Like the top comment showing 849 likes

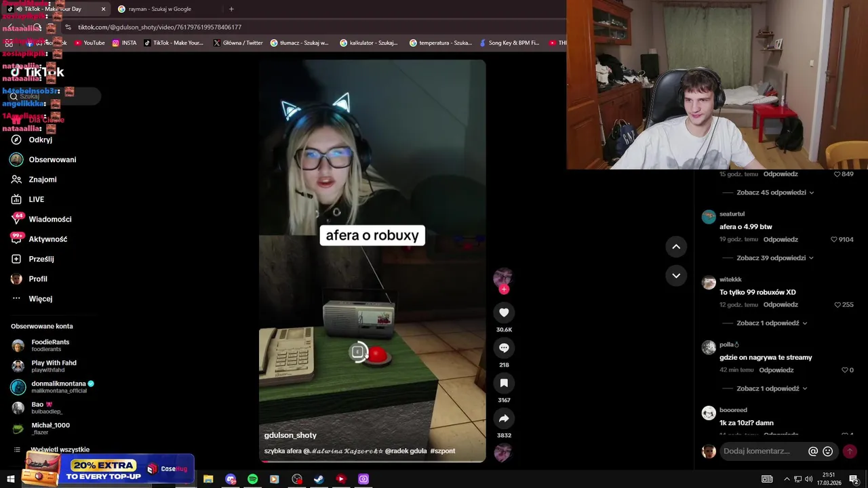837,174
